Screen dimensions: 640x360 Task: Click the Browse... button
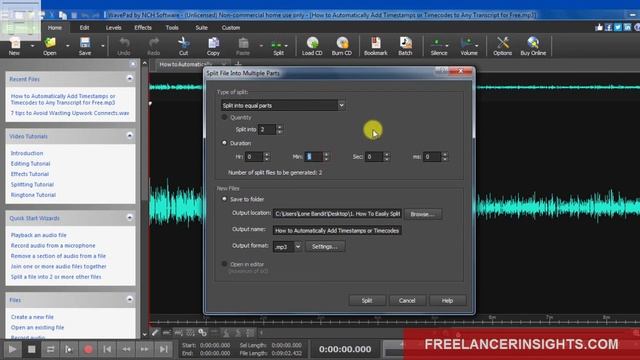[x=423, y=214]
